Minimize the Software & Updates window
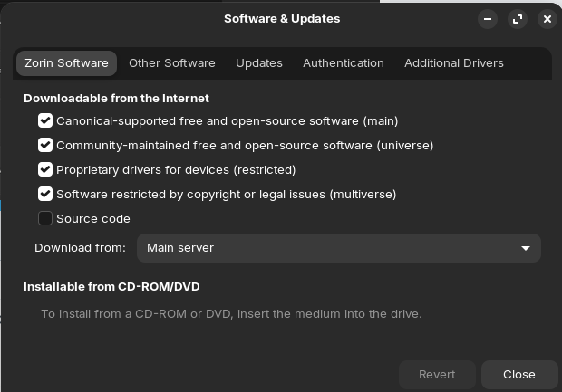 (489, 19)
